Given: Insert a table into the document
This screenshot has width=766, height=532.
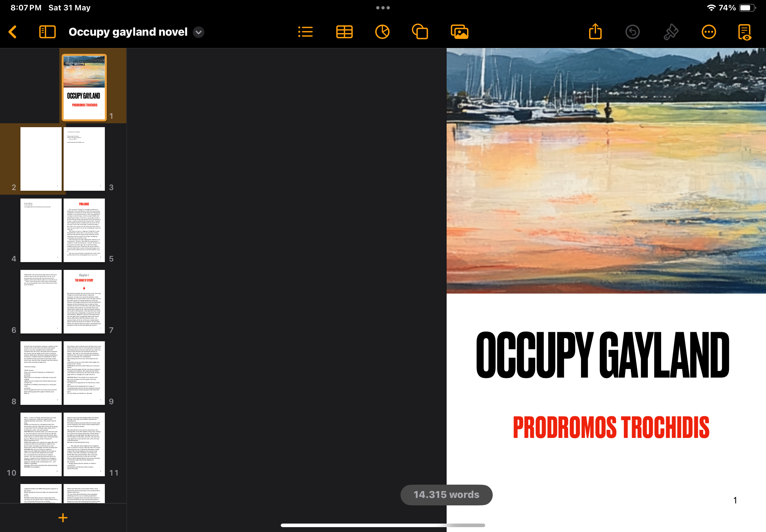Looking at the screenshot, I should pos(344,32).
